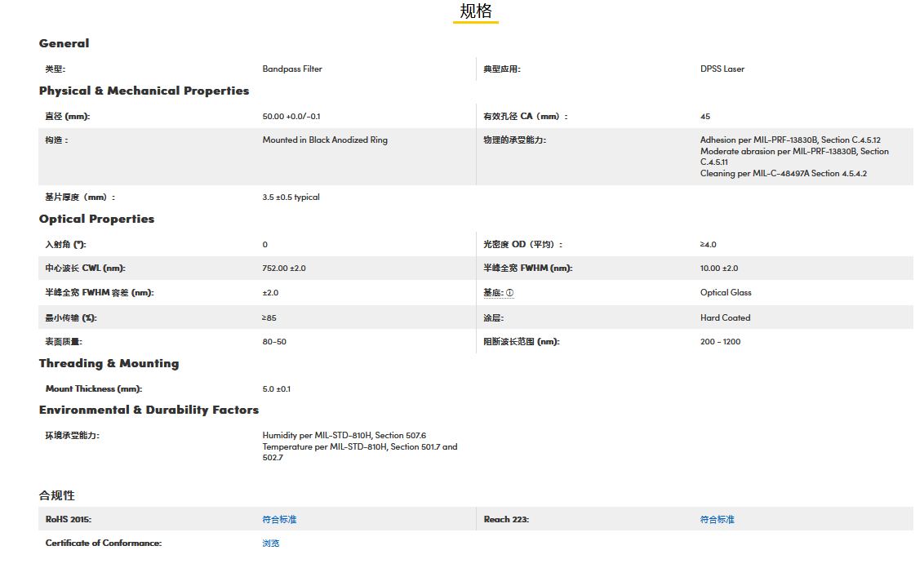This screenshot has height=568, width=924.
Task: Click the Optical Properties section heading
Action: click(96, 219)
